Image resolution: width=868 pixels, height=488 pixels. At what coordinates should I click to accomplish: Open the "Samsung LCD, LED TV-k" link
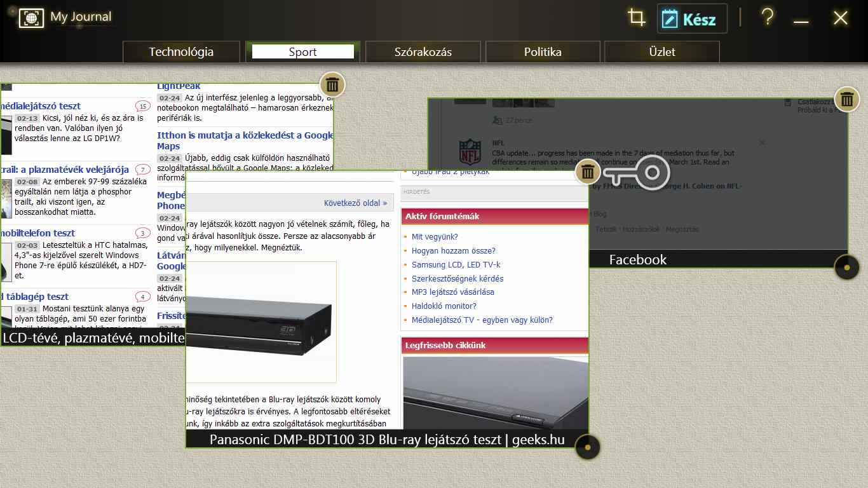[456, 265]
